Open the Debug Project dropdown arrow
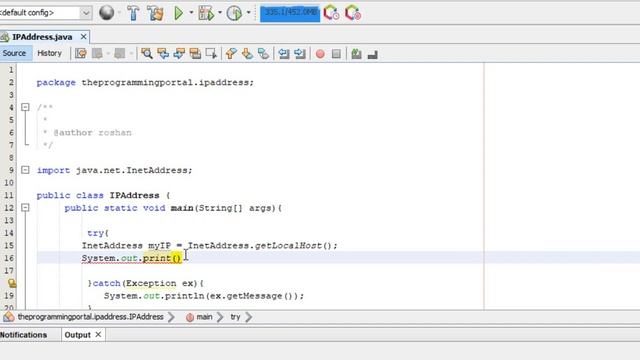 pyautogui.click(x=220, y=13)
